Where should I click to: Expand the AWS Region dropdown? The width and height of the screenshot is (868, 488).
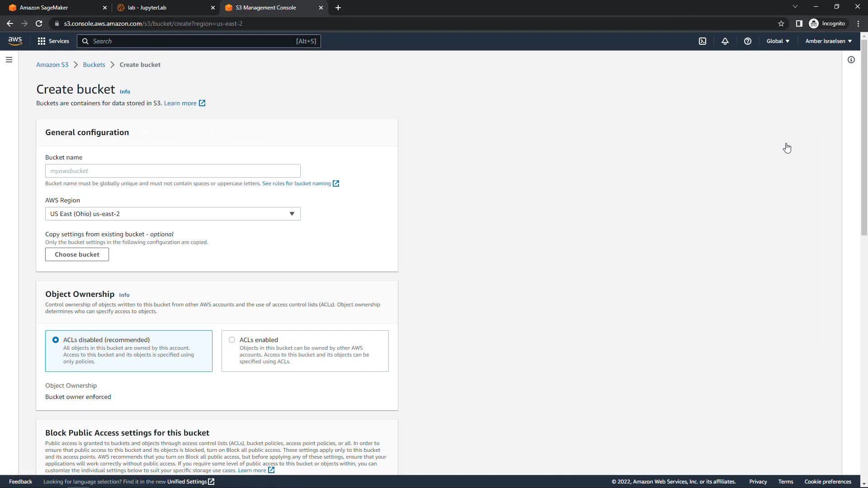(173, 214)
